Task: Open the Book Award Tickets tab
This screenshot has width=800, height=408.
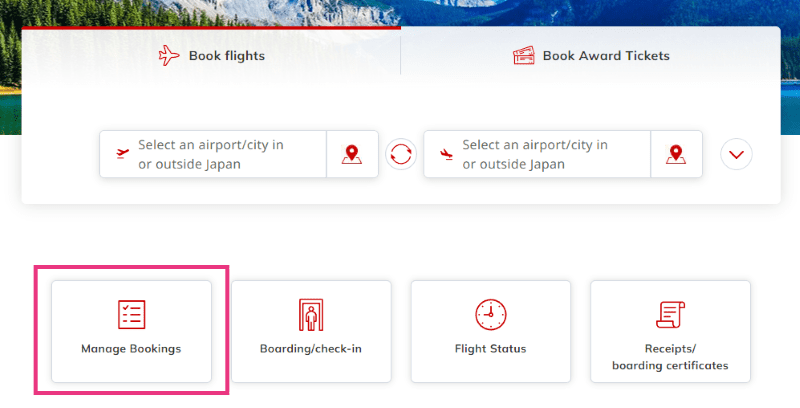Action: (x=591, y=56)
